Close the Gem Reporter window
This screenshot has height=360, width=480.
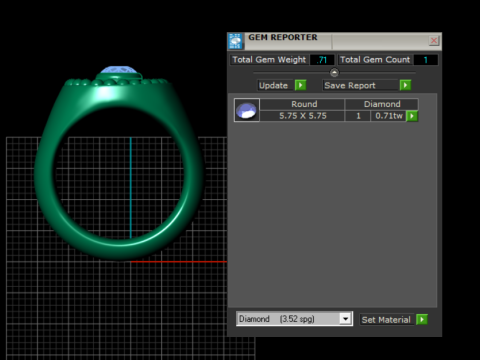pyautogui.click(x=434, y=41)
